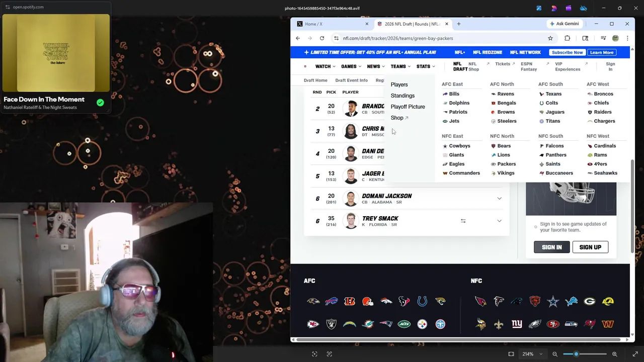Click the Washington Commanders W logo

[608, 324]
